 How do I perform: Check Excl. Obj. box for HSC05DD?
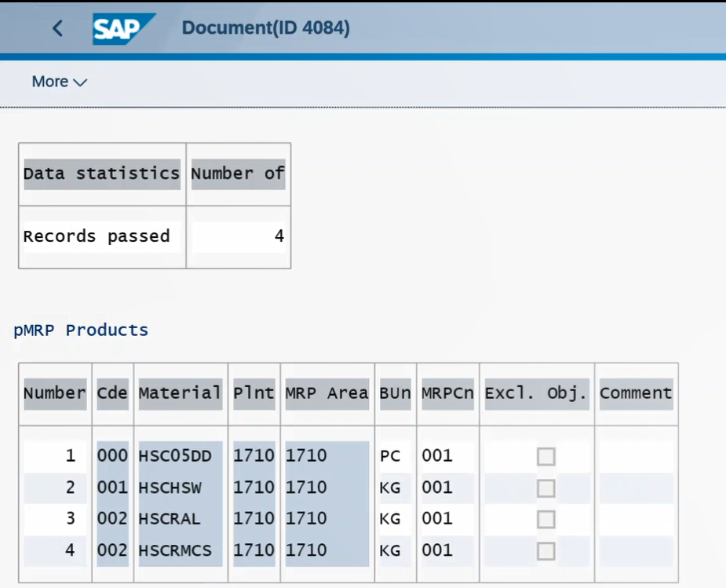coord(546,457)
